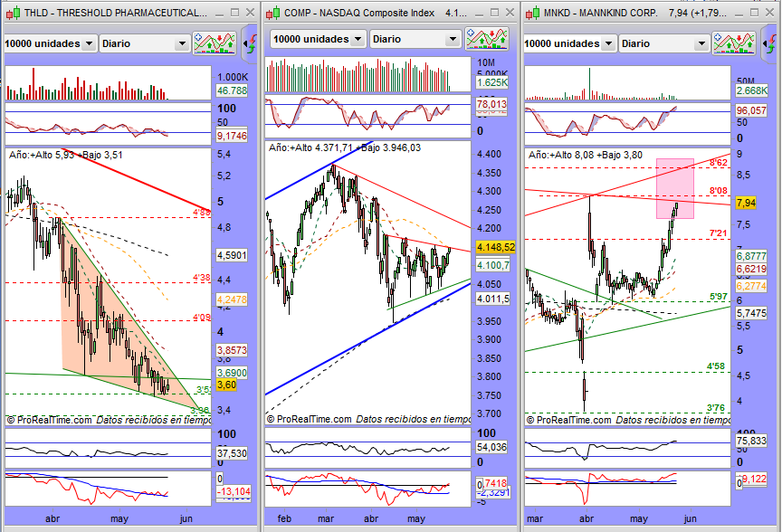This screenshot has height=532, width=782.
Task: Click the 4'88 resistance label in THLD
Action: 202,213
